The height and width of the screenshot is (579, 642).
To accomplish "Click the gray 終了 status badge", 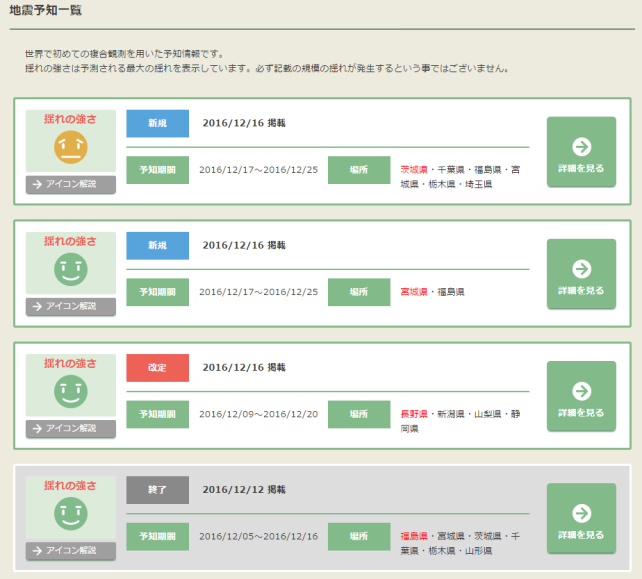I will 157,489.
